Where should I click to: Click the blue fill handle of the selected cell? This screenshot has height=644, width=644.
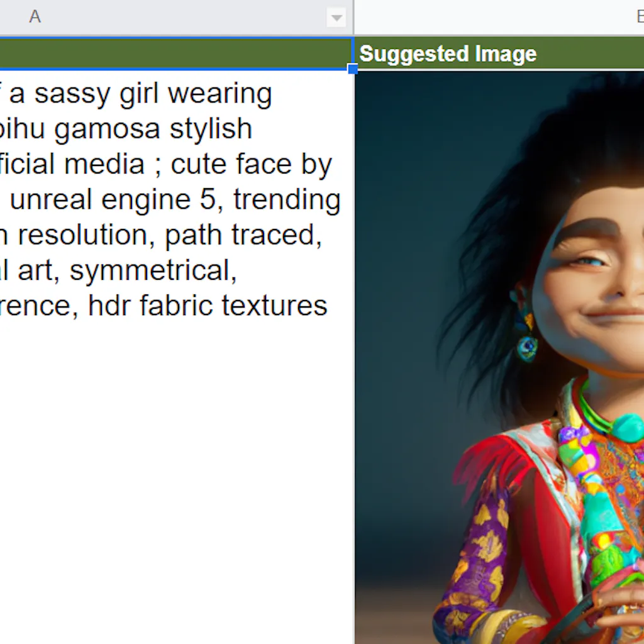point(352,69)
